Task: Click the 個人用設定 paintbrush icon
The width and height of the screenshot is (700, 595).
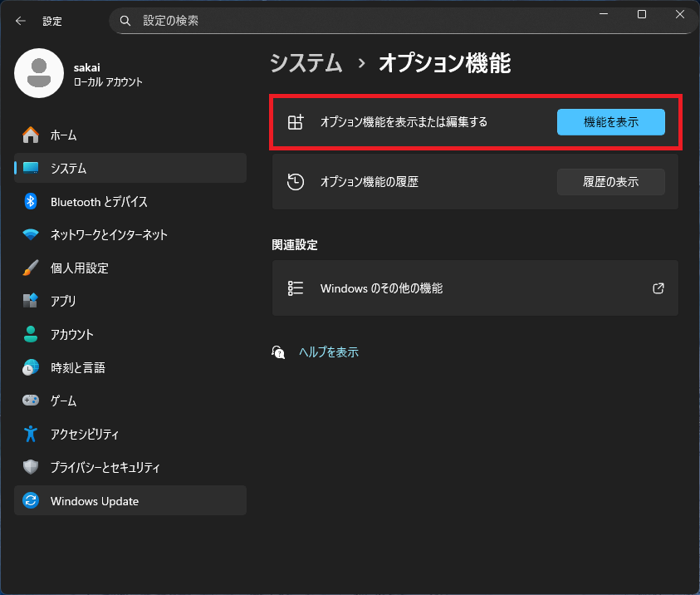Action: 31,268
